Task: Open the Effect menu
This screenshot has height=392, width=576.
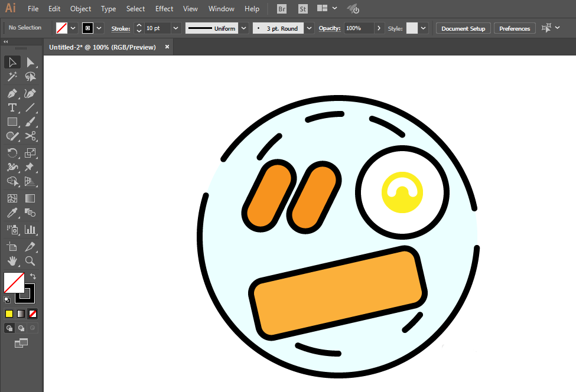Action: [164, 9]
